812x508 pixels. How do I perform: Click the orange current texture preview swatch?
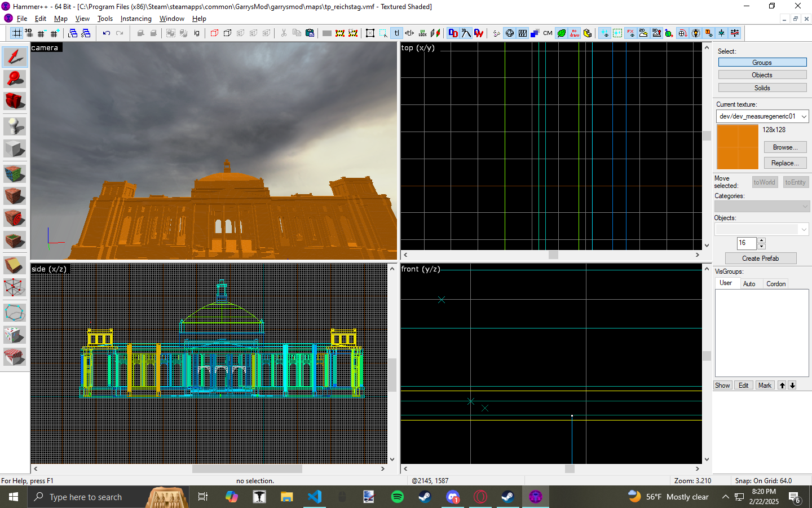click(738, 147)
